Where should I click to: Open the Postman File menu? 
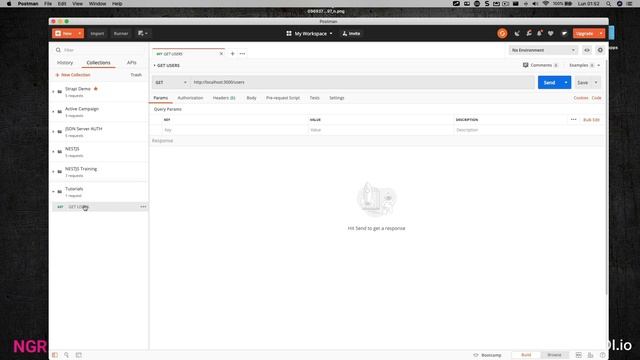coord(48,4)
